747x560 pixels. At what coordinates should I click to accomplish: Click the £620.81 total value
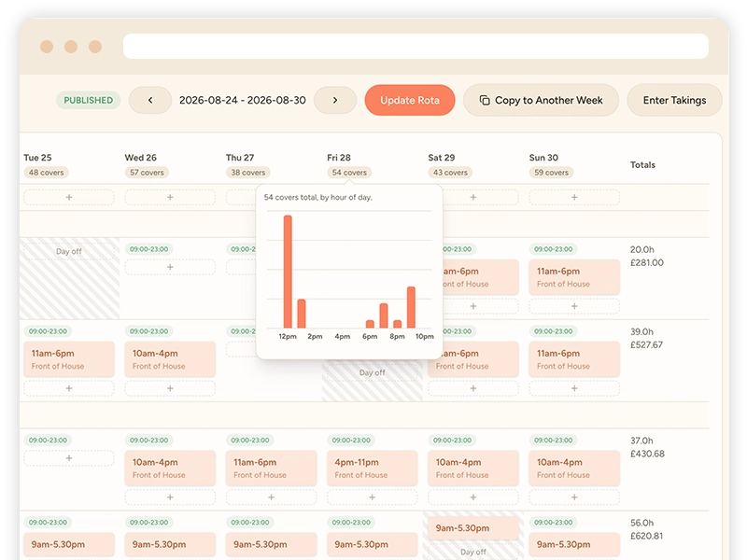click(646, 536)
